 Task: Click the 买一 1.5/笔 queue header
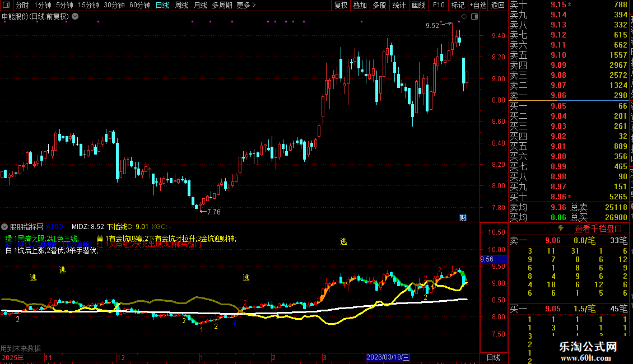pyautogui.click(x=569, y=309)
